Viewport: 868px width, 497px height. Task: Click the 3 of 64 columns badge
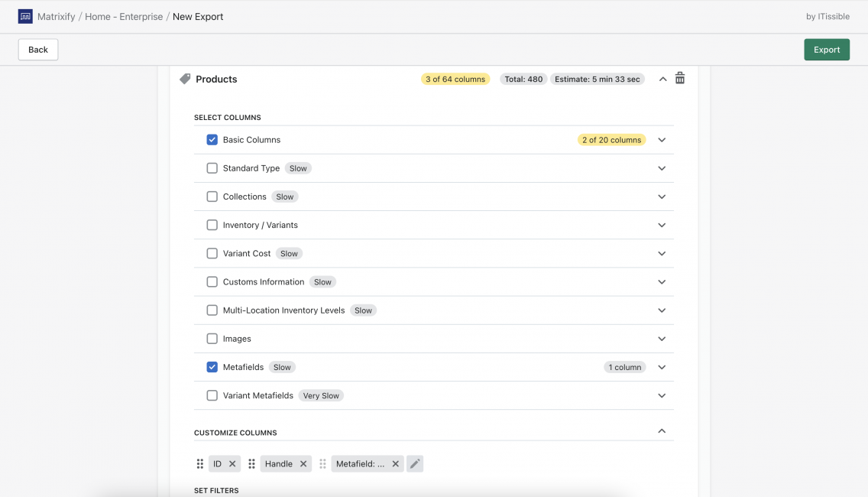coord(455,79)
